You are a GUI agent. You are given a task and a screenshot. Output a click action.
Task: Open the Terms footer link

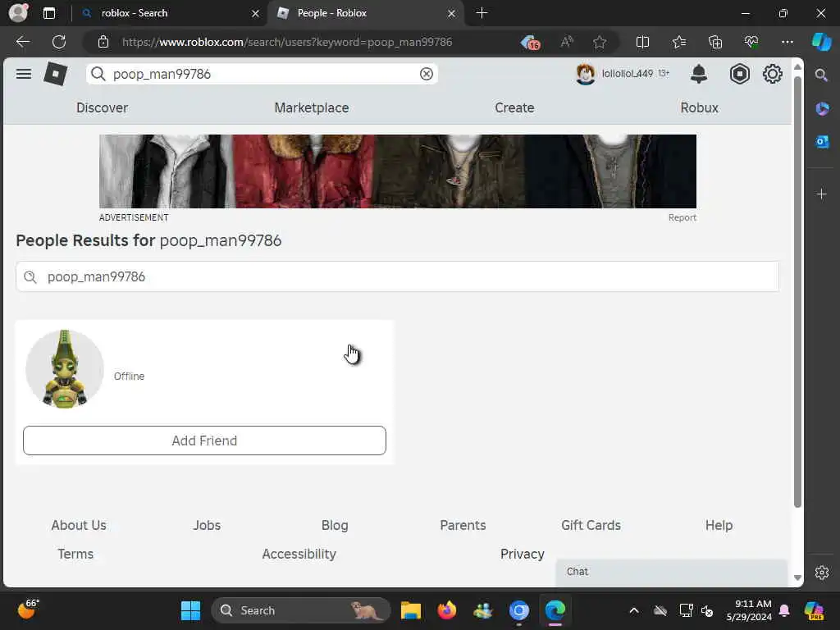click(75, 554)
